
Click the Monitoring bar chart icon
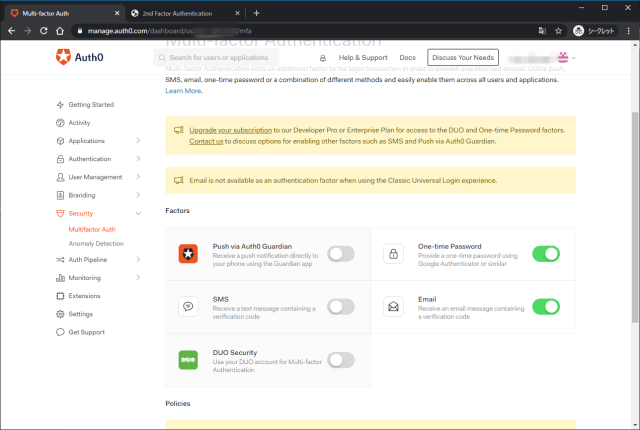coord(60,278)
